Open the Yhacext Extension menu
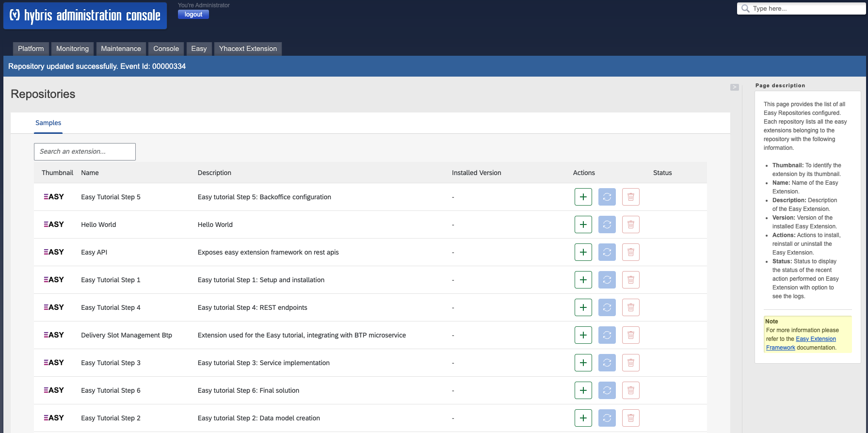 click(x=248, y=48)
